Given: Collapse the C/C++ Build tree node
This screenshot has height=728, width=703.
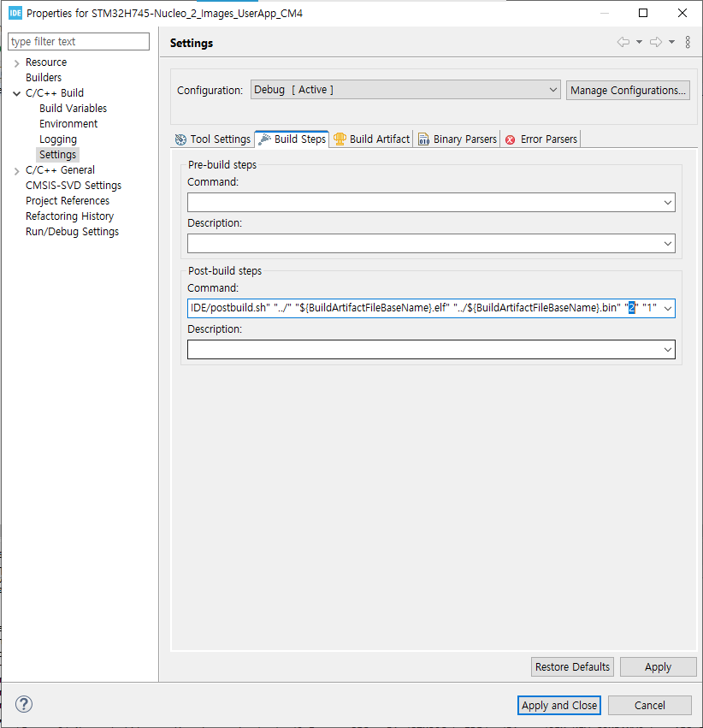Looking at the screenshot, I should [17, 94].
